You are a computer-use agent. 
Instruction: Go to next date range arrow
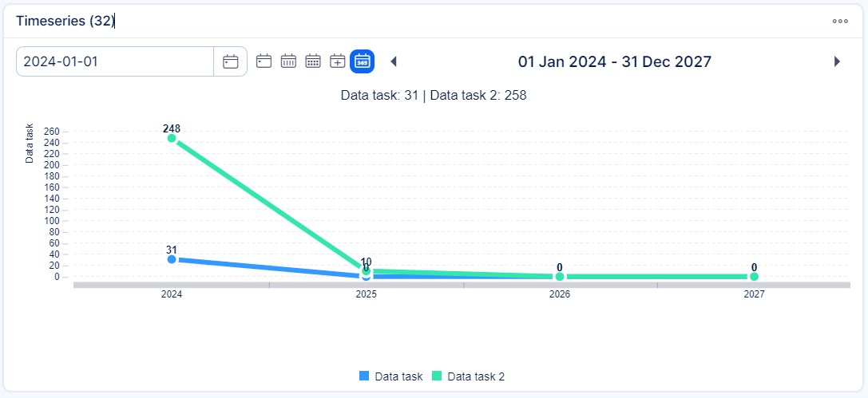coord(837,61)
